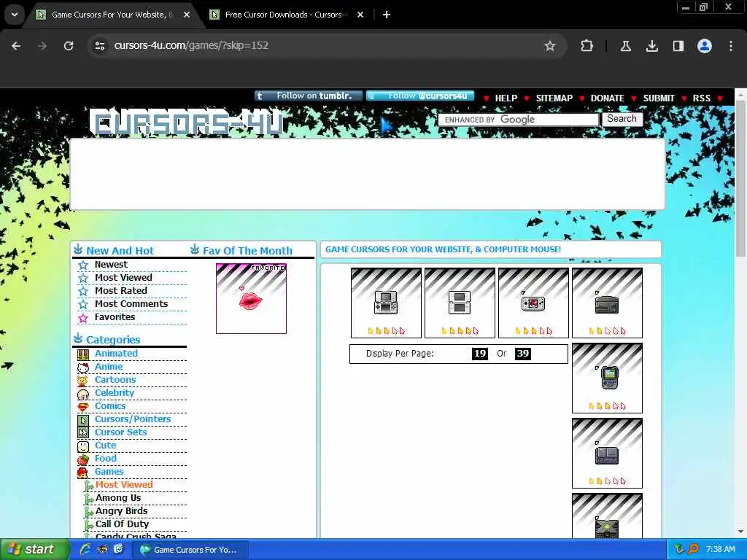Open the gray laptop-style console cursor thumbnail
747x560 pixels.
[x=607, y=454]
